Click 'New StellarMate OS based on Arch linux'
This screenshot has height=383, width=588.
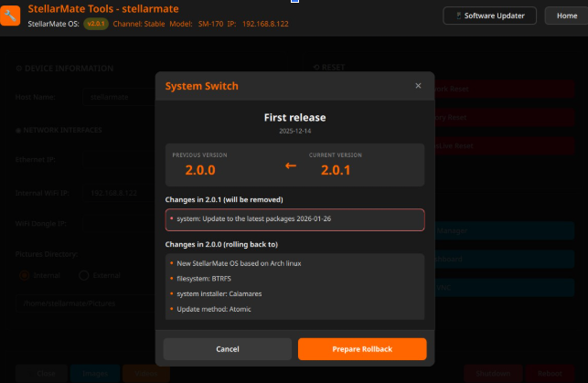click(239, 263)
